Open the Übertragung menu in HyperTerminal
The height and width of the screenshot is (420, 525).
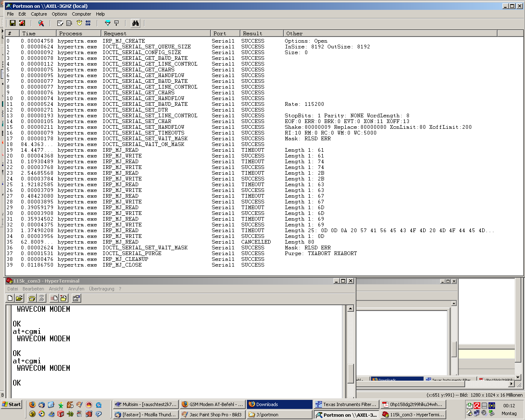tap(102, 289)
